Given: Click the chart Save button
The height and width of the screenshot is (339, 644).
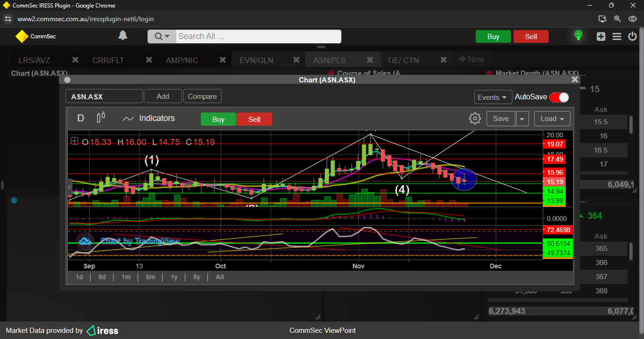Looking at the screenshot, I should (501, 119).
